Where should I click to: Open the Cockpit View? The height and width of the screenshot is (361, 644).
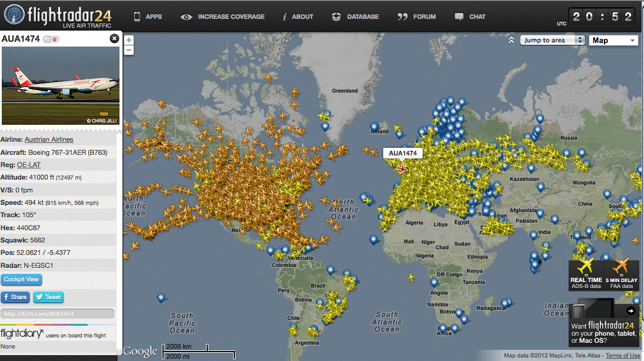click(x=22, y=279)
